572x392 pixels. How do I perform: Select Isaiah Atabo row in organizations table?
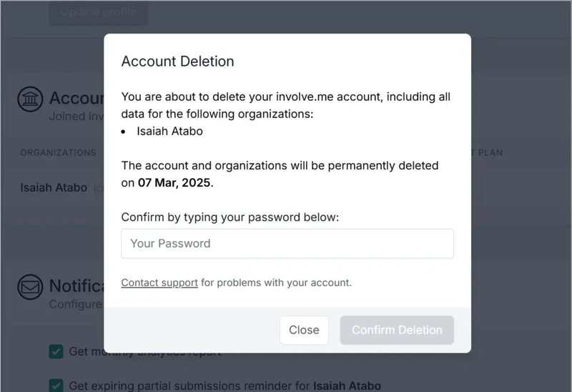point(54,187)
